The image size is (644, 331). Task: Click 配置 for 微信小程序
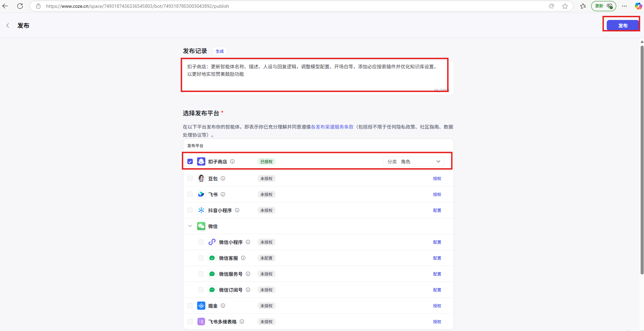pyautogui.click(x=437, y=242)
